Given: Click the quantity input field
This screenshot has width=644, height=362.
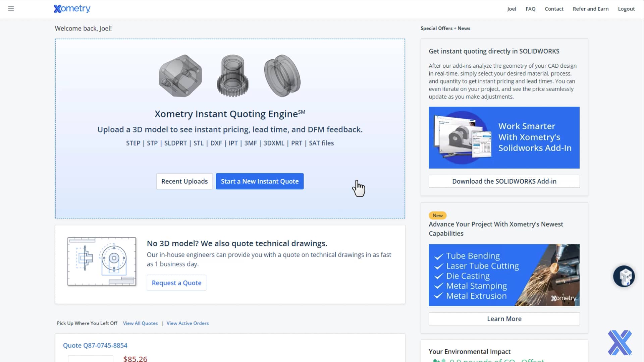Looking at the screenshot, I should [x=91, y=359].
